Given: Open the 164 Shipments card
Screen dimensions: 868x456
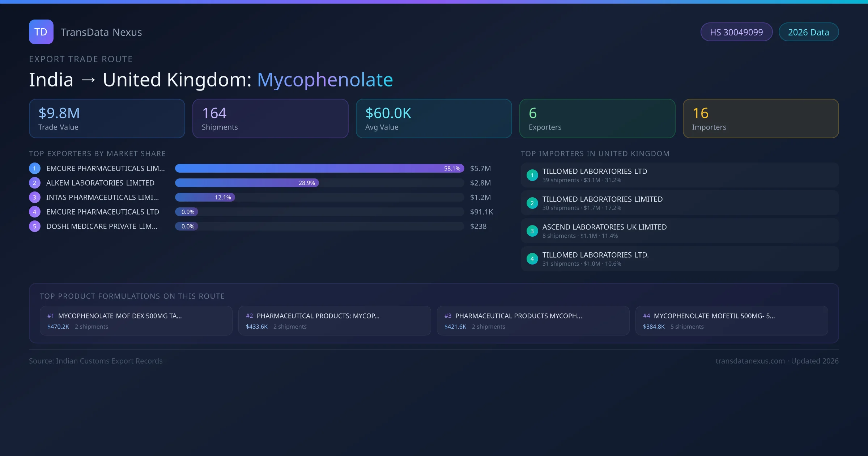Looking at the screenshot, I should pyautogui.click(x=270, y=118).
